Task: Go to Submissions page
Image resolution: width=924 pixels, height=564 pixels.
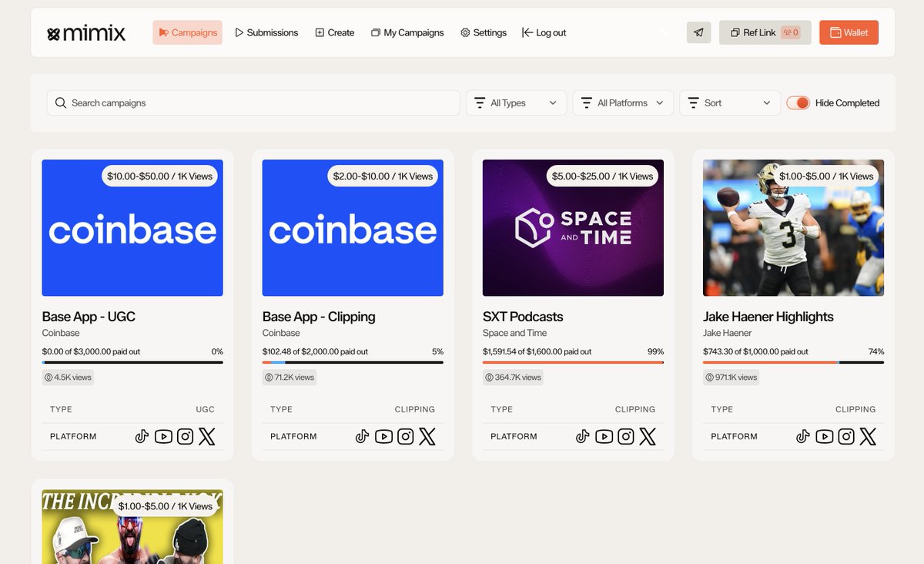Action: 266,32
